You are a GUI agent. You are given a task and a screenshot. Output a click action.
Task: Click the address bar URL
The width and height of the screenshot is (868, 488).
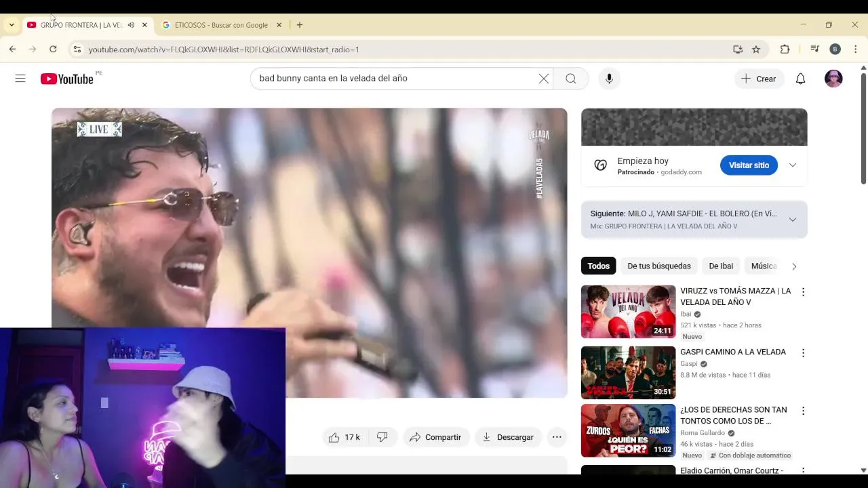[224, 49]
